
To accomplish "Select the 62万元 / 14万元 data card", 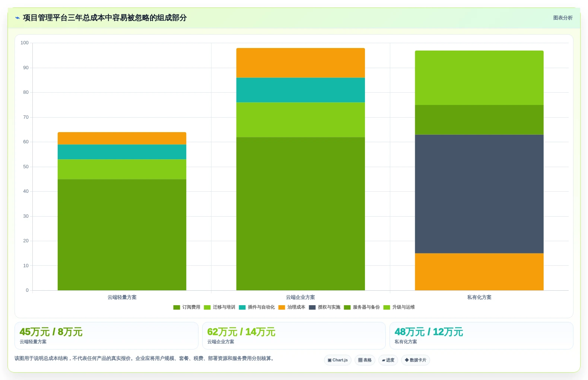I will 294,336.
